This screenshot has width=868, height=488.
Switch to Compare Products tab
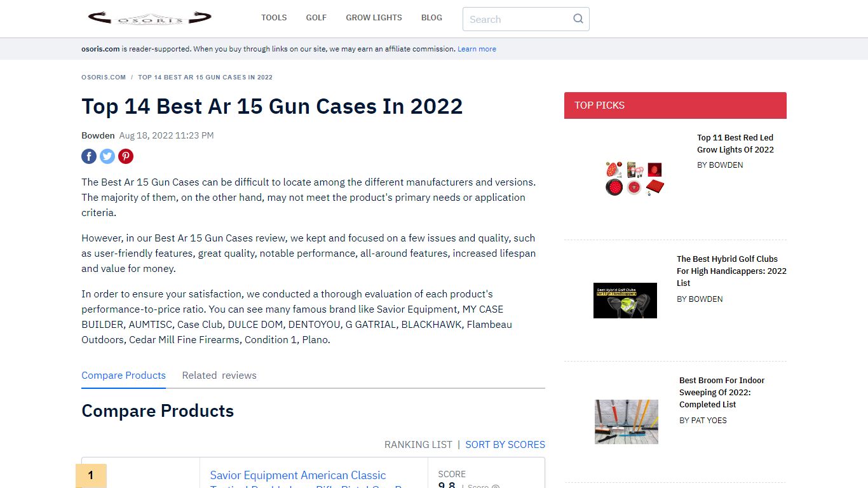(x=123, y=376)
